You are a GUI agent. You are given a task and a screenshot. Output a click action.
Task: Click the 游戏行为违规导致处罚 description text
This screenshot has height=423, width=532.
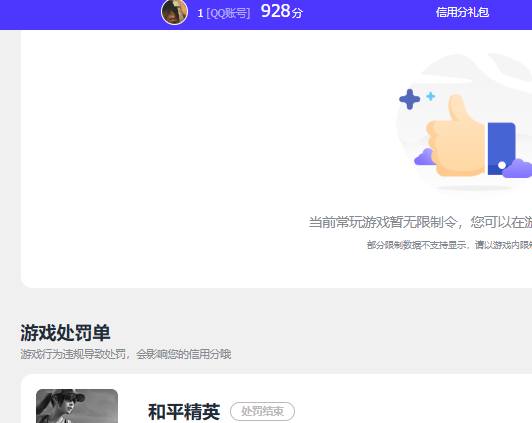[126, 354]
